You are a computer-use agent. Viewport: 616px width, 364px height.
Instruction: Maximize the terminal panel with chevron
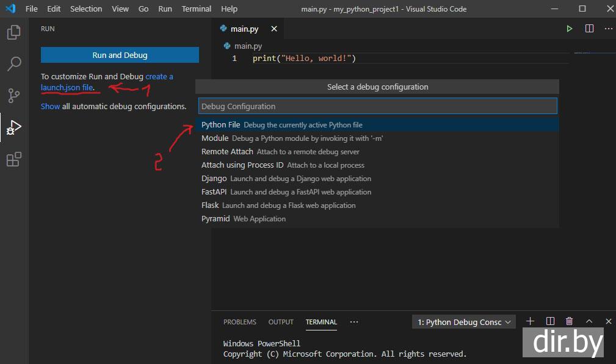pyautogui.click(x=589, y=321)
